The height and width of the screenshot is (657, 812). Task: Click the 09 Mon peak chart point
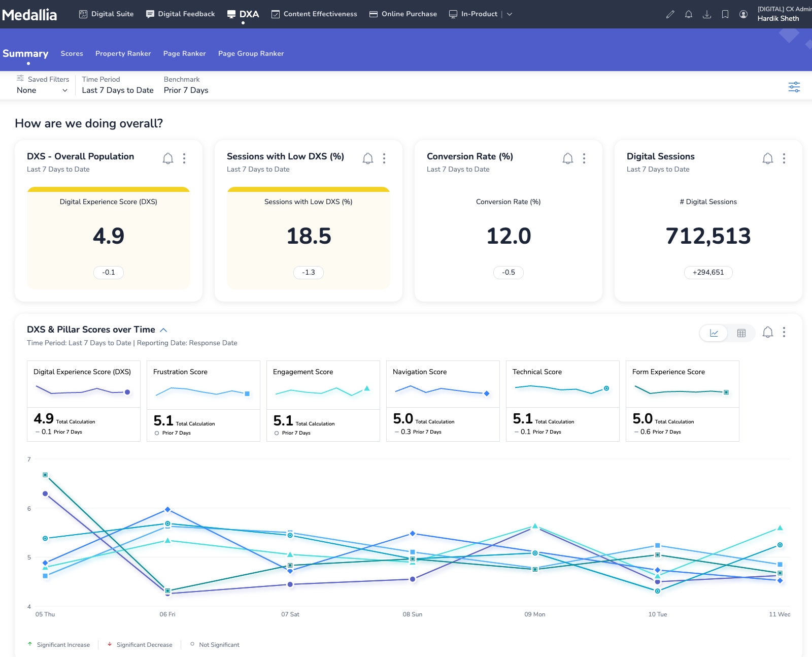pos(535,526)
